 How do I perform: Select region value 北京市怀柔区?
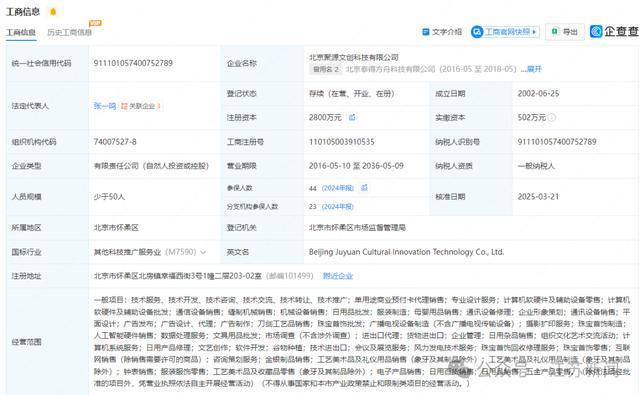(x=116, y=228)
